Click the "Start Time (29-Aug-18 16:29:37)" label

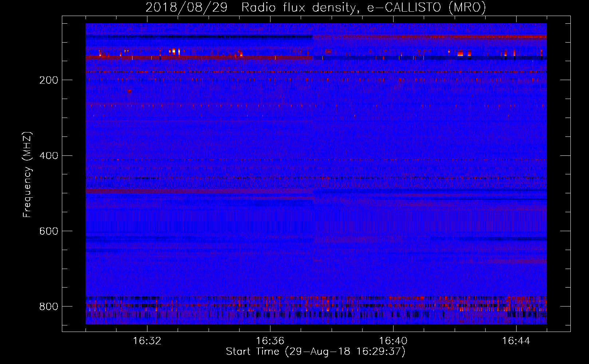click(x=316, y=352)
